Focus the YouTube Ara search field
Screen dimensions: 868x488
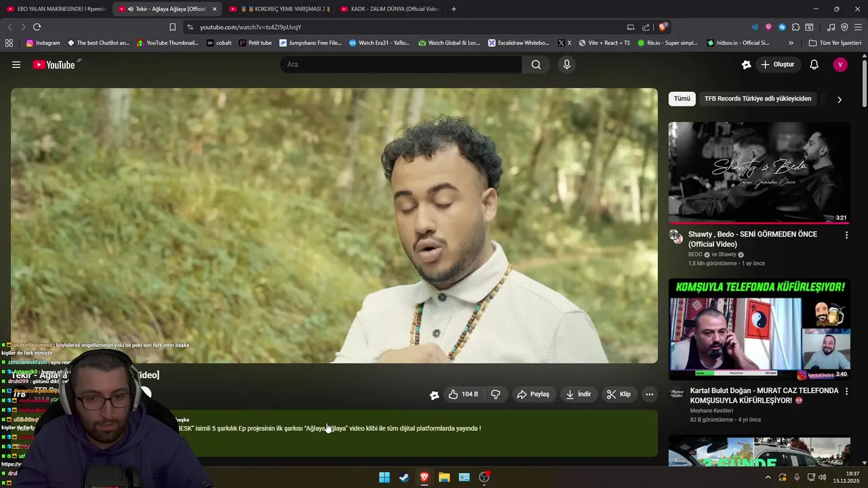[401, 64]
